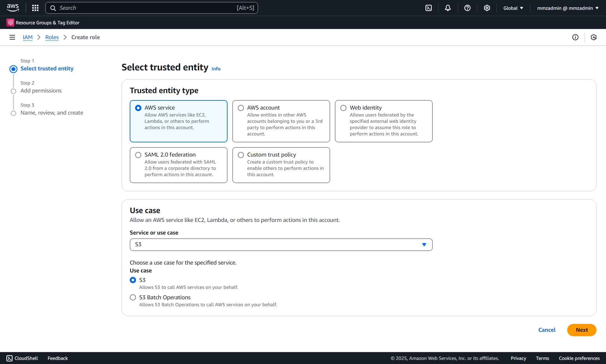This screenshot has width=606, height=364.
Task: Open the help question mark menu
Action: 467,8
